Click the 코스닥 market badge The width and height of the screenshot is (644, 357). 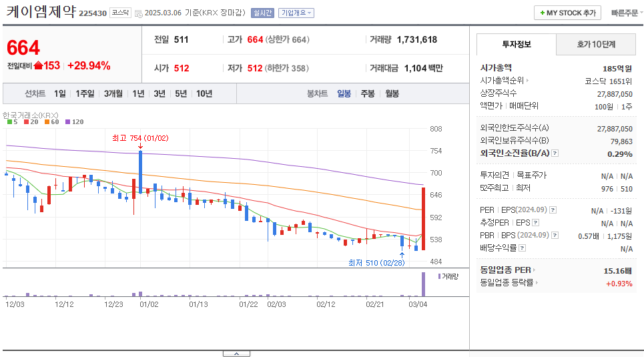[x=120, y=13]
